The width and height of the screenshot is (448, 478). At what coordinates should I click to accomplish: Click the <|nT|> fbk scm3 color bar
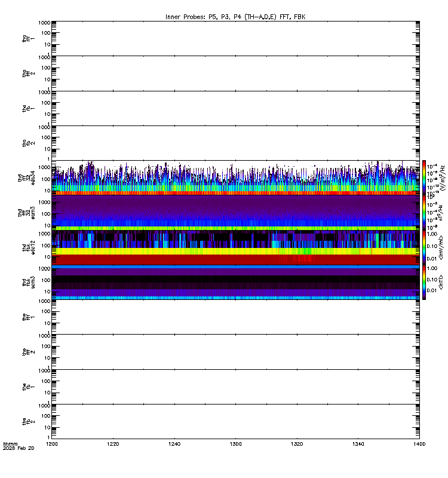(424, 282)
